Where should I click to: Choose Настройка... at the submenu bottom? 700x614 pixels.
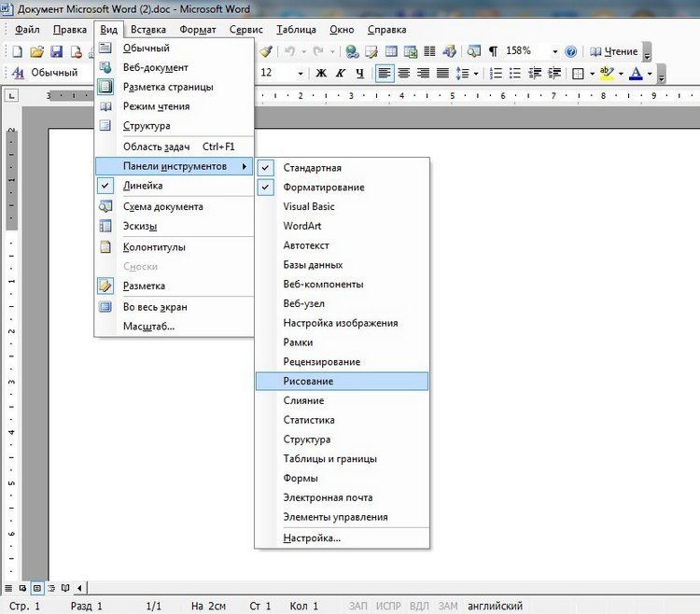[x=312, y=538]
